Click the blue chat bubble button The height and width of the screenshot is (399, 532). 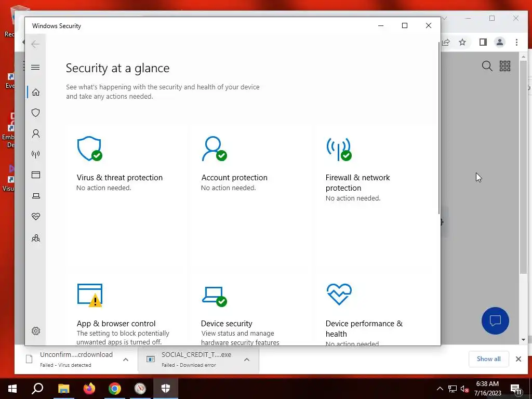click(495, 321)
